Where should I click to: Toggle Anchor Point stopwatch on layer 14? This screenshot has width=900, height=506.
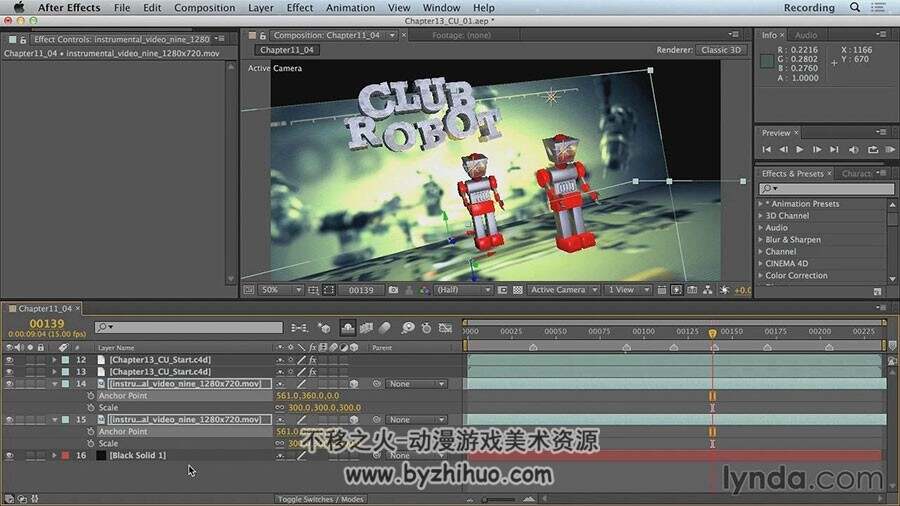[x=91, y=396]
